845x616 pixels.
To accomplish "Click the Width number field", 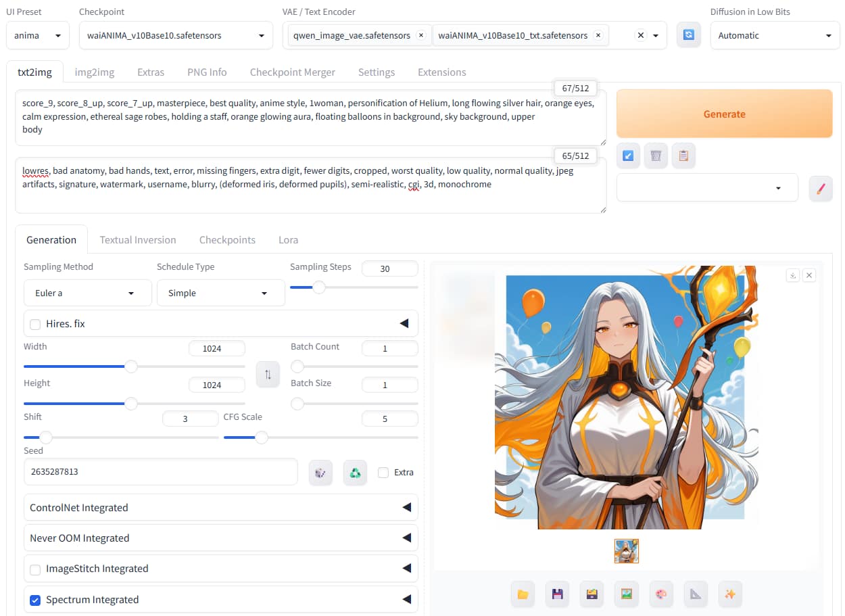I will 217,348.
